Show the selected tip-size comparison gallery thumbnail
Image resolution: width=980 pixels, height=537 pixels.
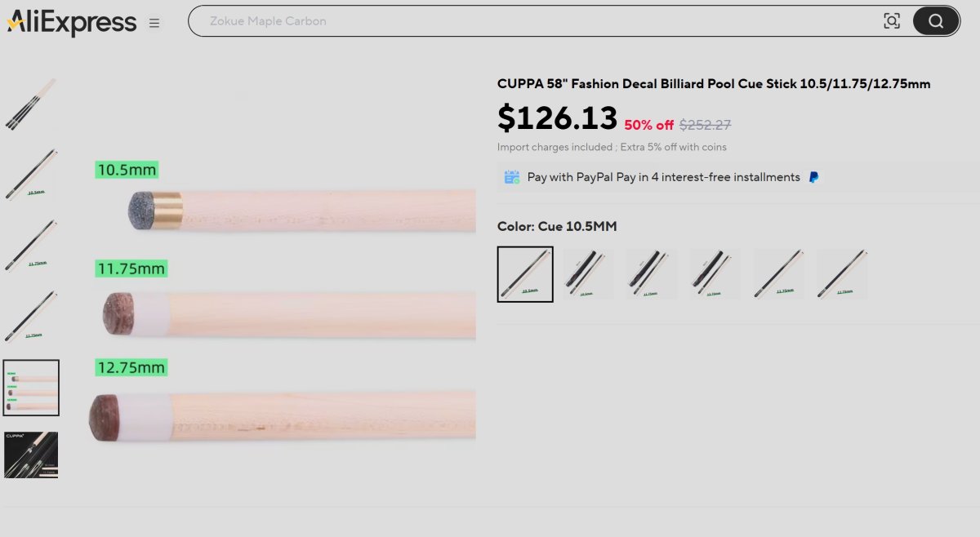pos(31,388)
